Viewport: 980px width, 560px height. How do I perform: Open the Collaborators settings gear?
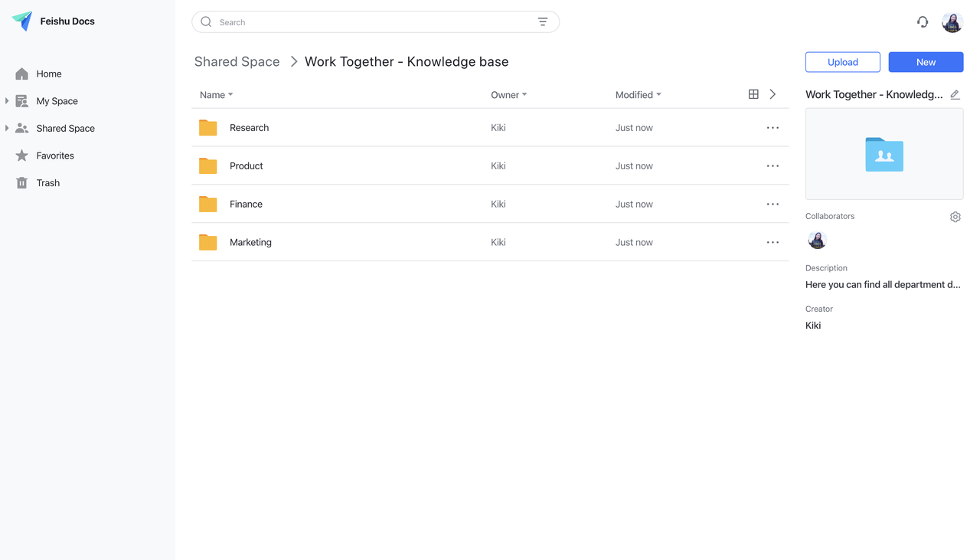[x=955, y=217]
